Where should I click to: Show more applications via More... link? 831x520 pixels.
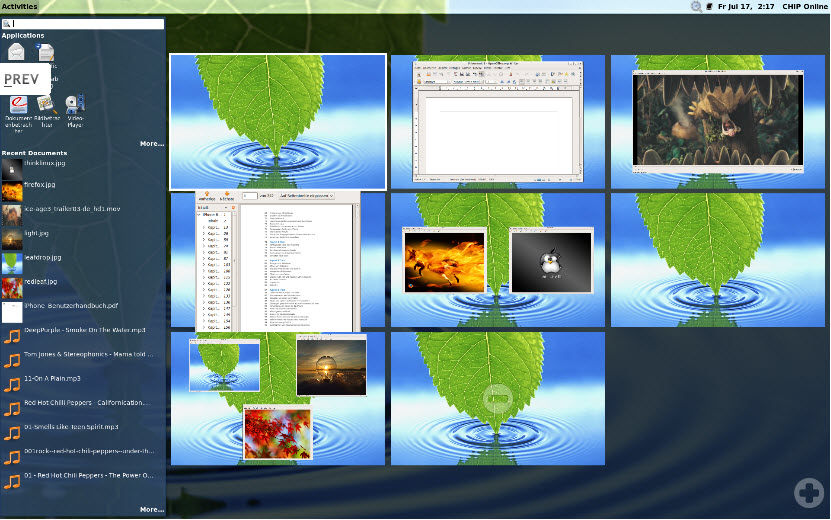[152, 144]
